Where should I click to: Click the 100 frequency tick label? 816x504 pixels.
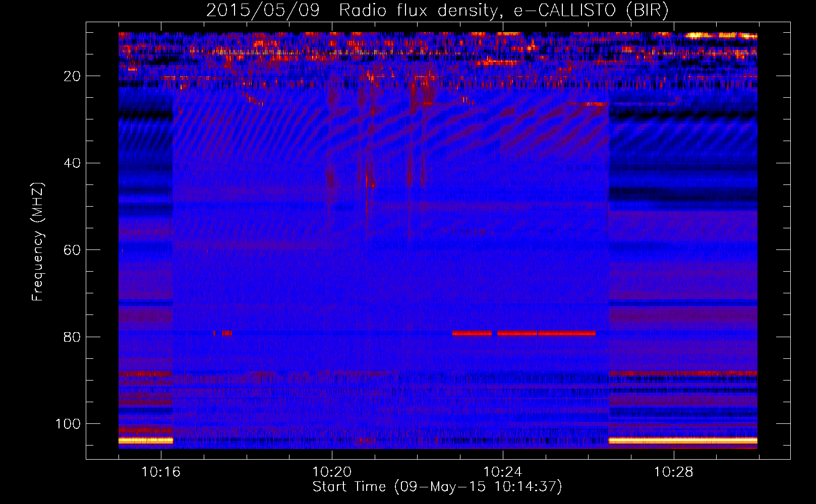pos(68,424)
